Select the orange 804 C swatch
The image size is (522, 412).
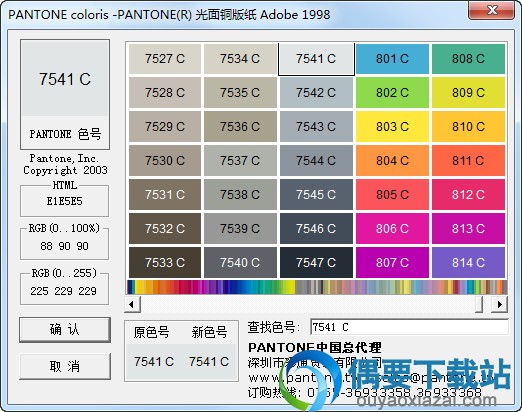click(x=392, y=161)
